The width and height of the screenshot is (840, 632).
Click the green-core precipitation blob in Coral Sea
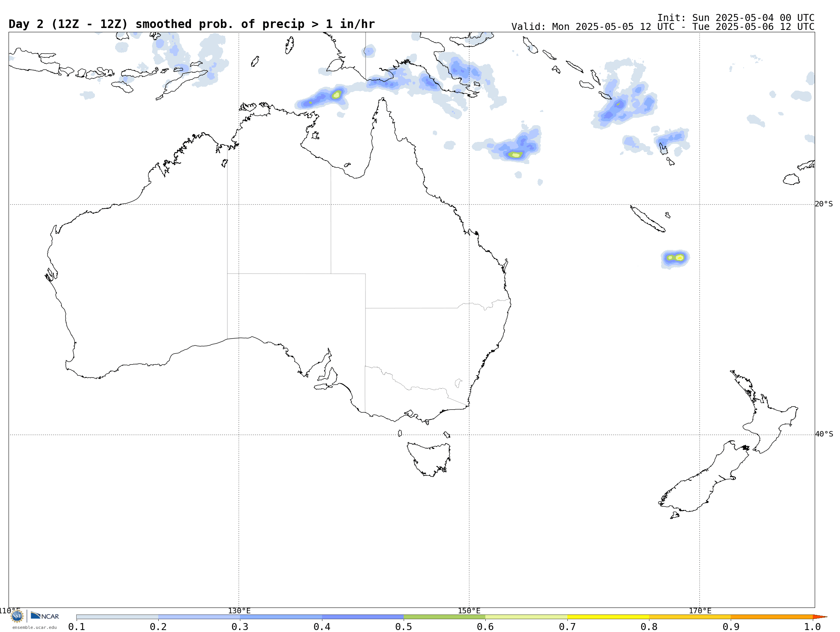coord(516,155)
